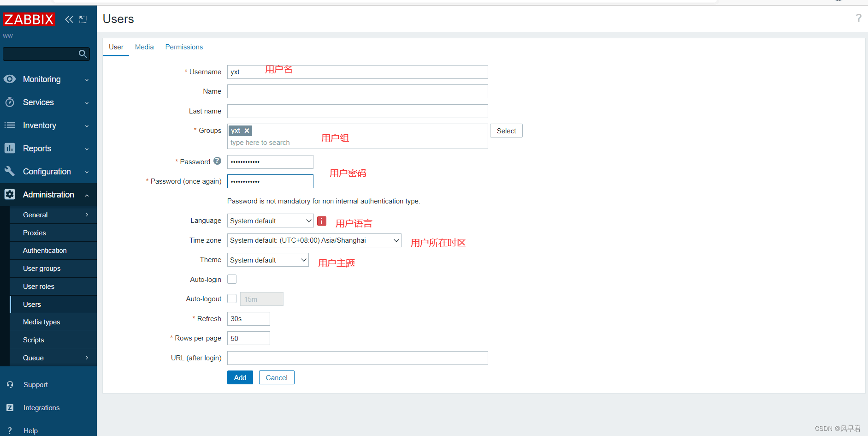Open Users menu item
The height and width of the screenshot is (436, 868).
[x=53, y=305]
